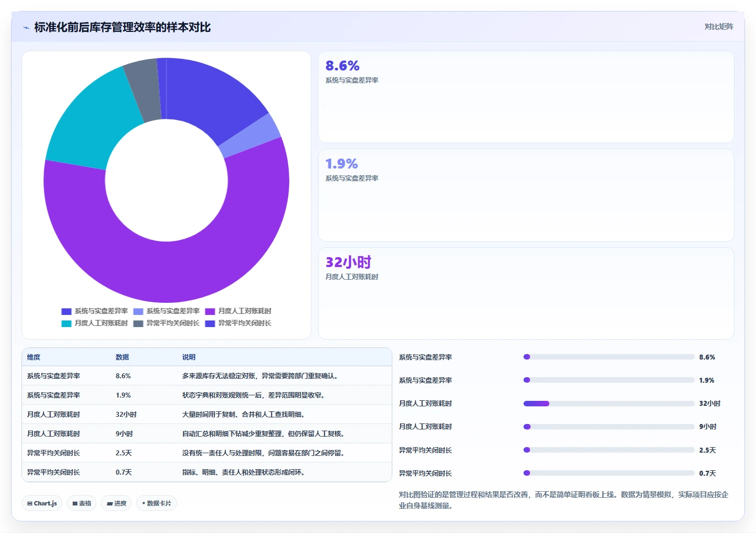Click the 32小时 data card
The image size is (756, 533).
(x=526, y=293)
